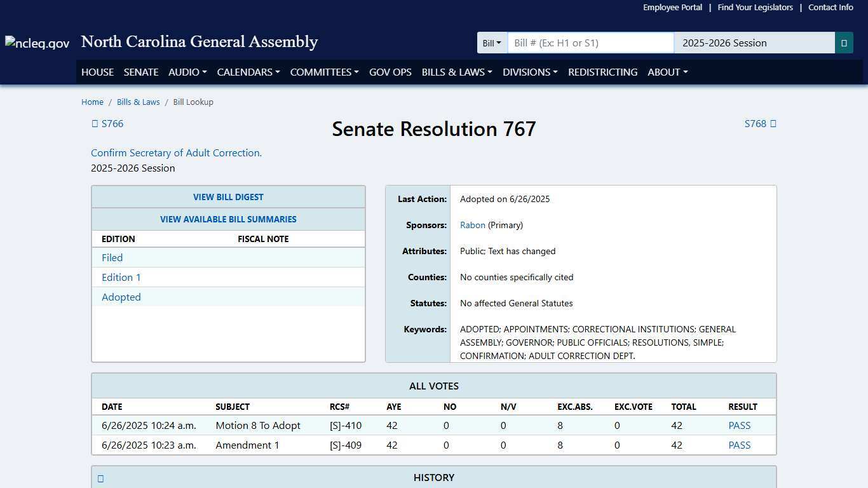Click the search magnifying glass button

click(844, 43)
